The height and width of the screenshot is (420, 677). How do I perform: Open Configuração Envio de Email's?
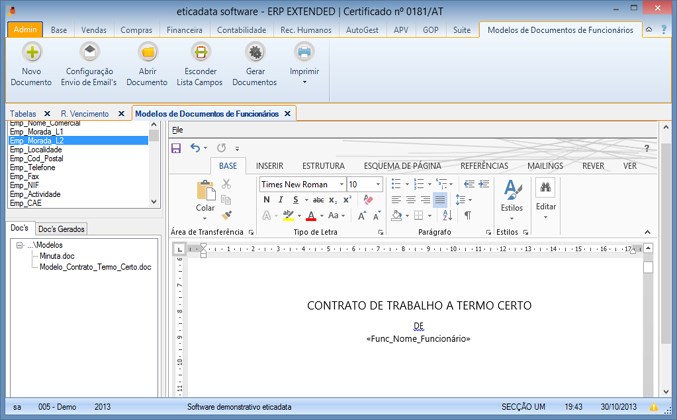coord(89,54)
